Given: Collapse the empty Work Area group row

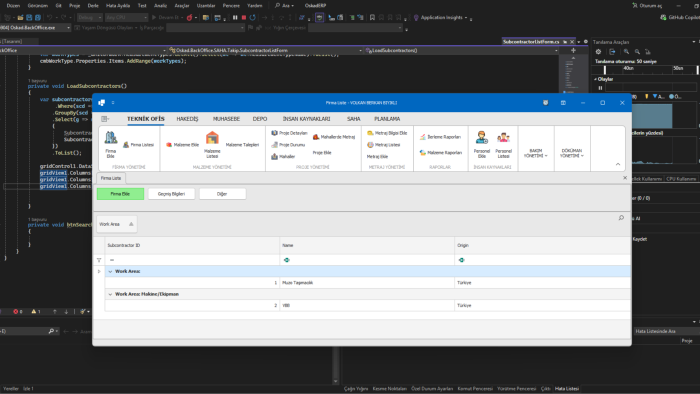Looking at the screenshot, I should (110, 271).
